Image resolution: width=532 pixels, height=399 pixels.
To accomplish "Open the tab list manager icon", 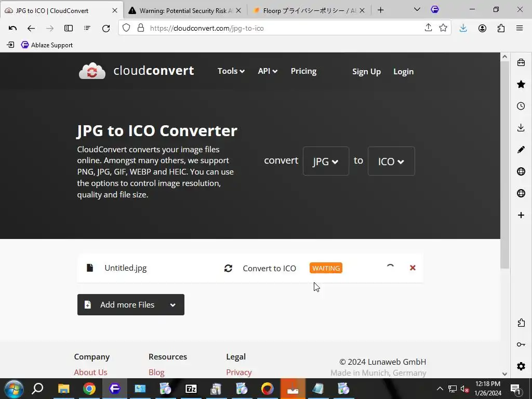I will coord(87,28).
